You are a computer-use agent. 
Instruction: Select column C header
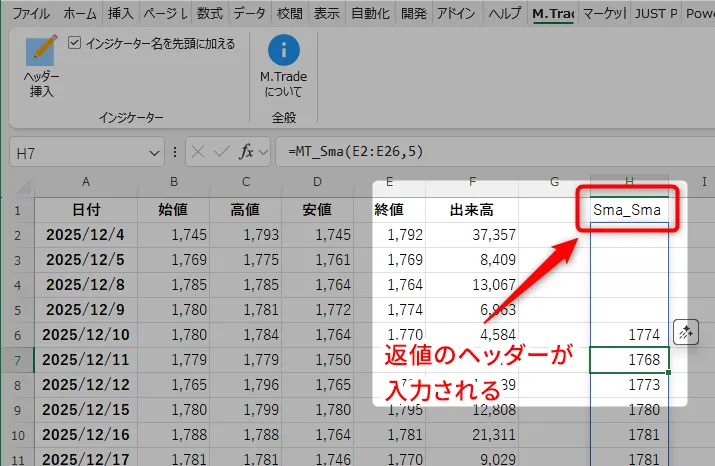tap(246, 182)
